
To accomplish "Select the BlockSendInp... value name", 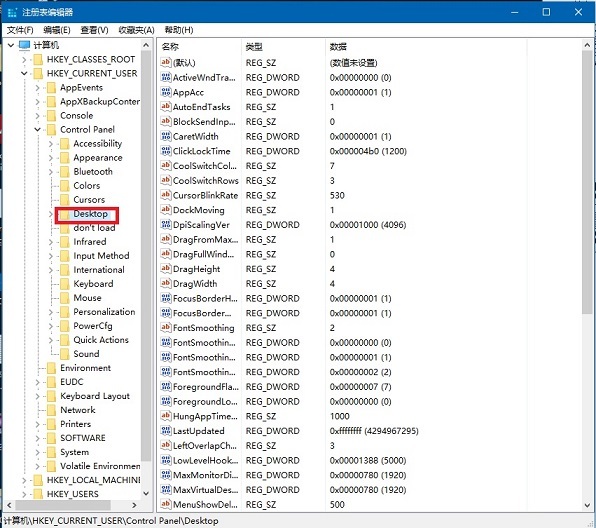I will 204,122.
